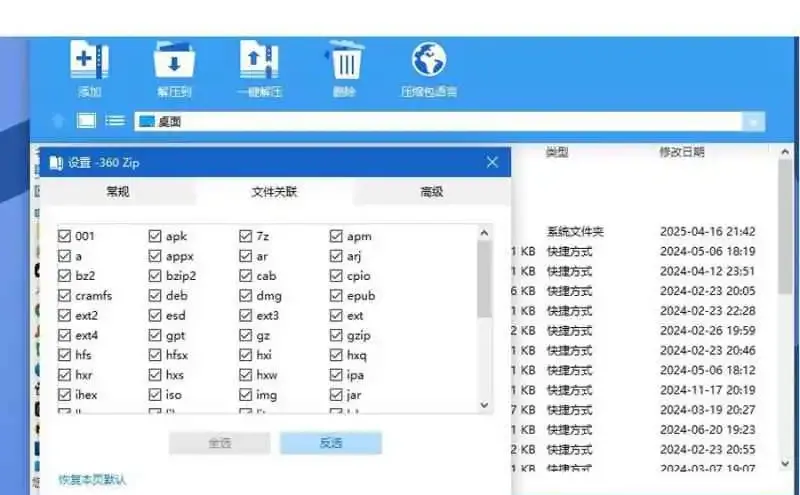
Task: Close the 360 Zip settings dialog
Action: point(492,162)
